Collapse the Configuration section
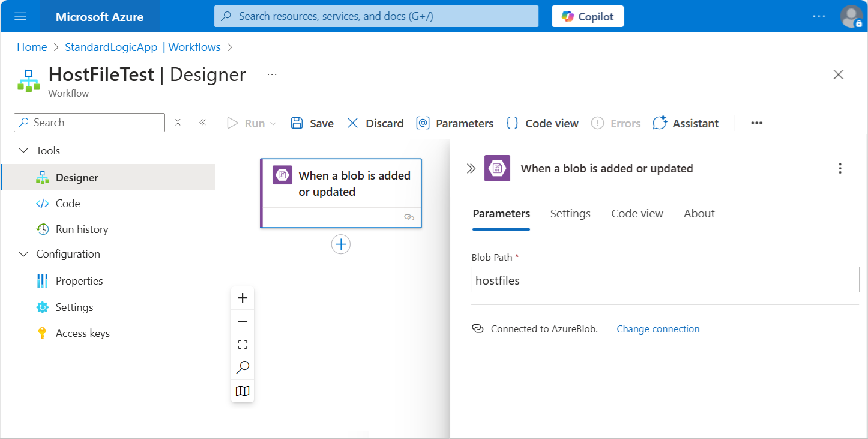This screenshot has width=868, height=439. point(23,254)
